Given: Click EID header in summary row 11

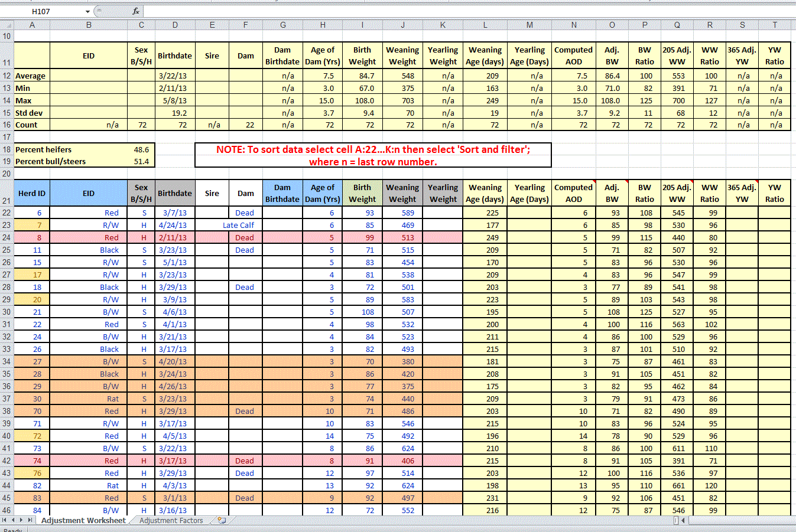Looking at the screenshot, I should click(89, 56).
